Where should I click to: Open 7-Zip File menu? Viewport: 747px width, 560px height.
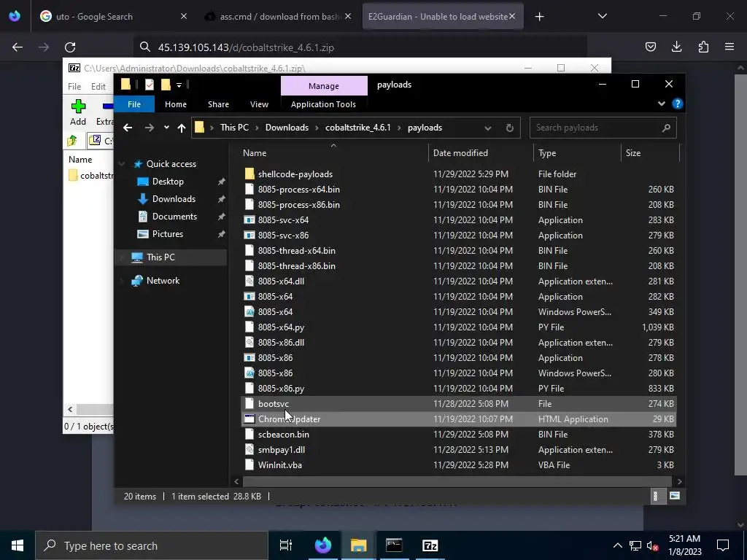point(74,86)
